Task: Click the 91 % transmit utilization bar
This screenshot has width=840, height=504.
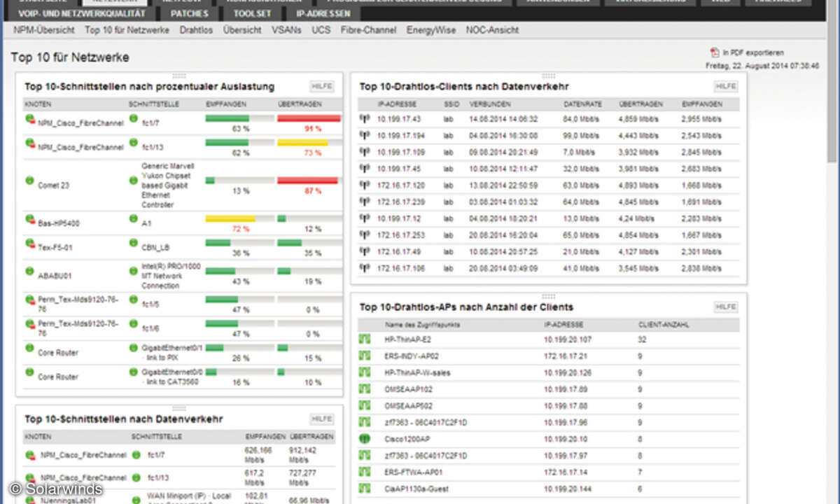Action: point(309,119)
